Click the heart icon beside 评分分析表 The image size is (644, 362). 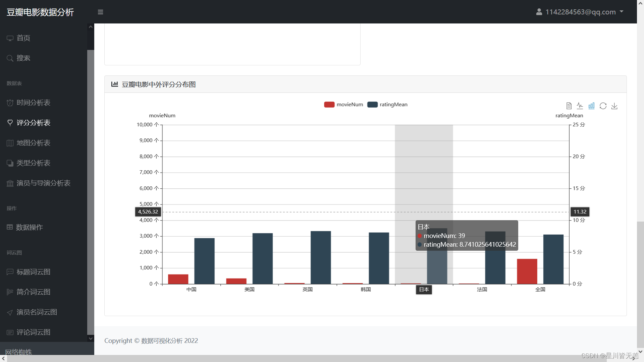pyautogui.click(x=10, y=123)
